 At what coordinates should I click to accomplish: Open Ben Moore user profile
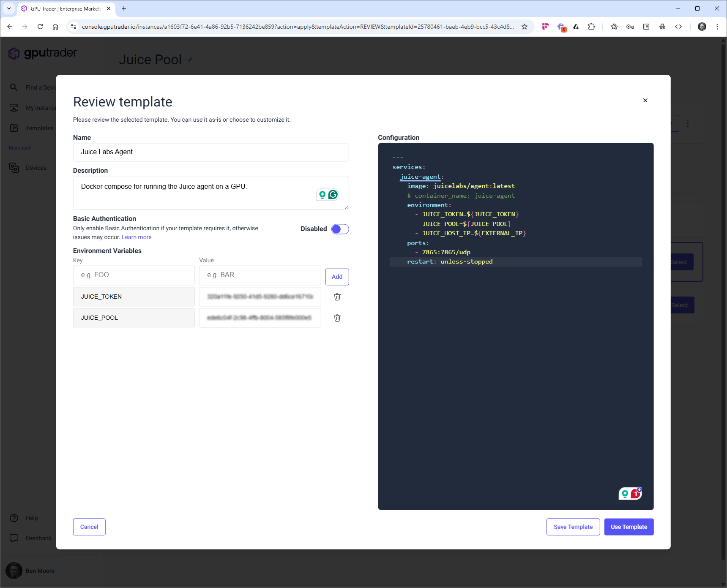[30, 571]
